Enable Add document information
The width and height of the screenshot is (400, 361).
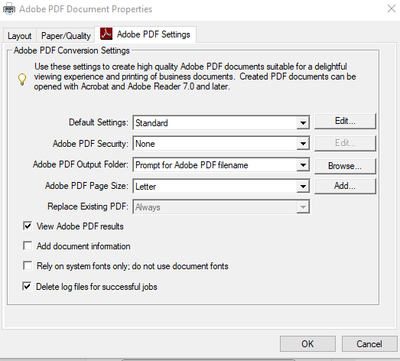[27, 246]
